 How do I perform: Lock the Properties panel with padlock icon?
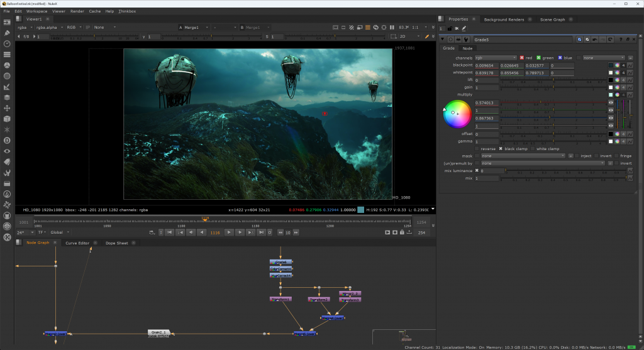tap(450, 29)
